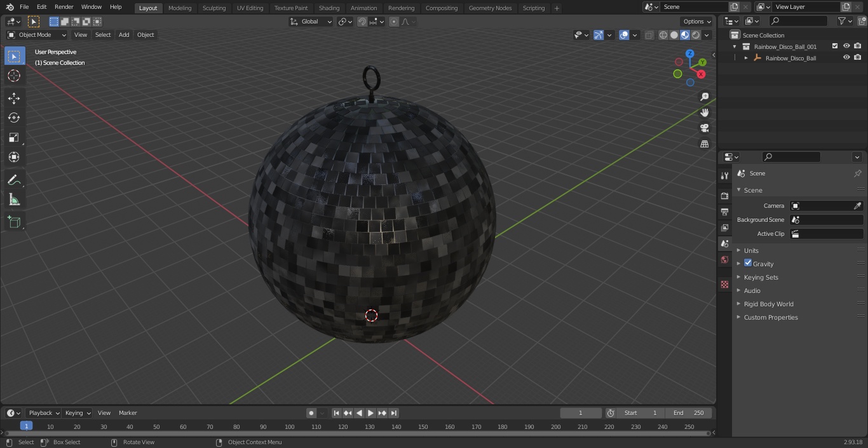Select the Transform tool
This screenshot has height=448, width=868.
tap(14, 157)
